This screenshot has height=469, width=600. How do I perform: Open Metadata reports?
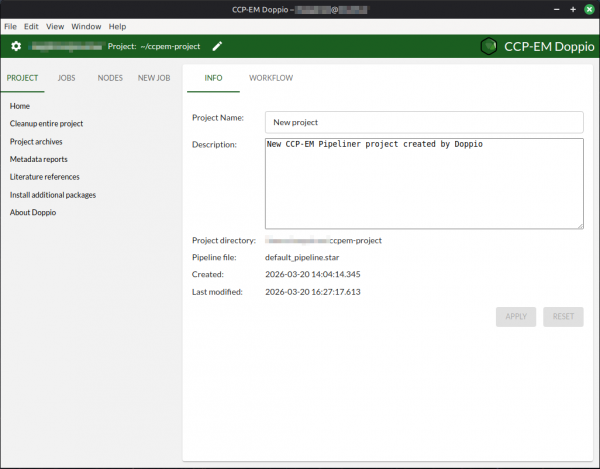point(39,159)
